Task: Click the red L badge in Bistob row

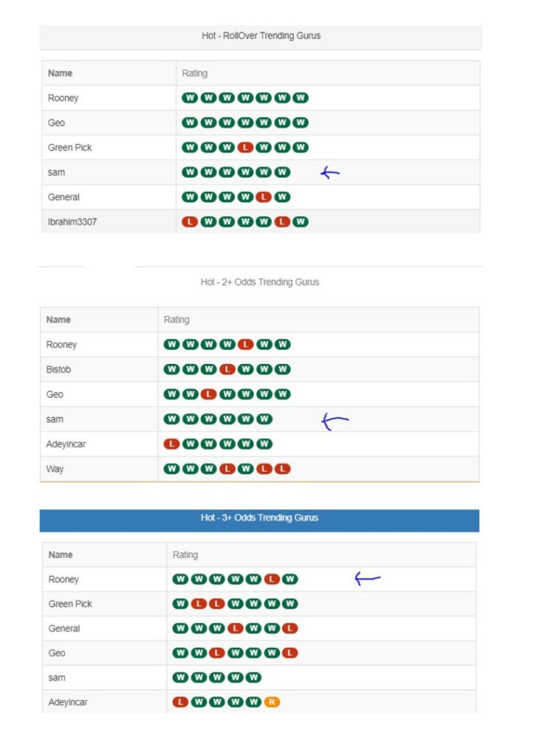Action: (x=227, y=370)
